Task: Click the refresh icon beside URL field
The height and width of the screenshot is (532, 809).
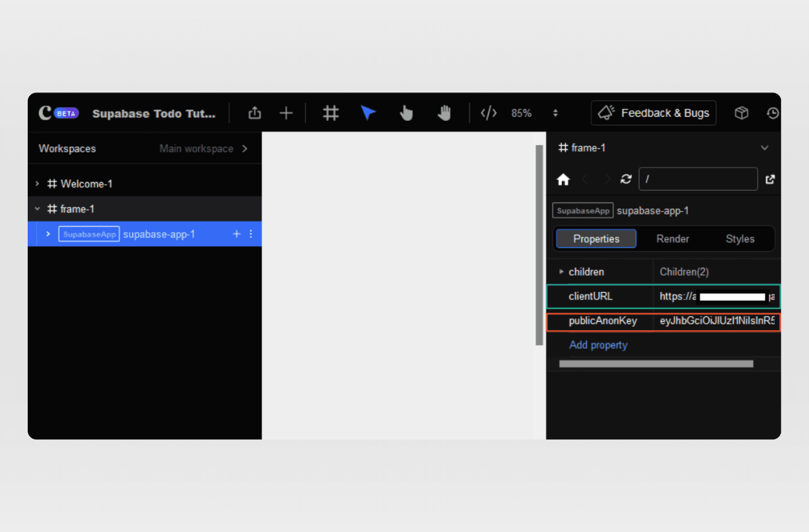Action: coord(626,179)
